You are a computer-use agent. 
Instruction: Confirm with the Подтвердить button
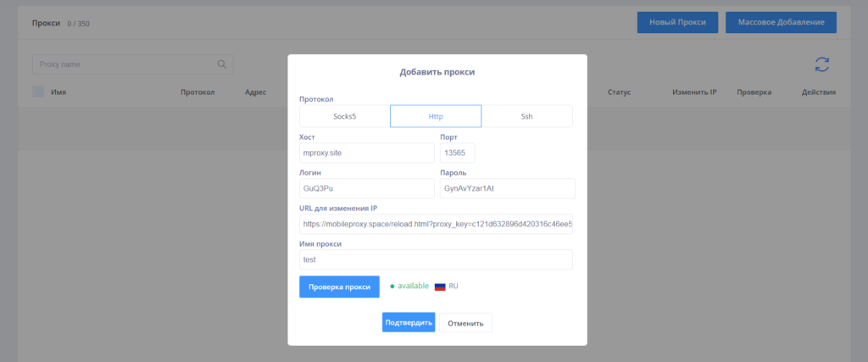coord(408,322)
